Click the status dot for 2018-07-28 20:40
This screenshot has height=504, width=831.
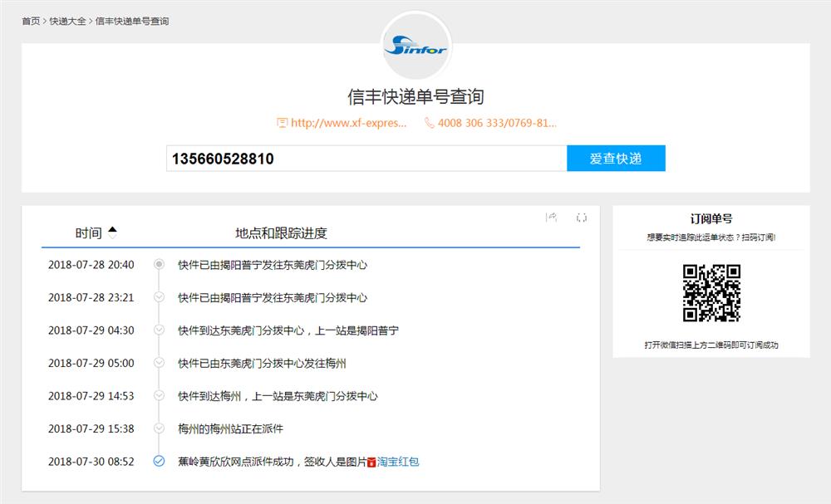tap(159, 264)
